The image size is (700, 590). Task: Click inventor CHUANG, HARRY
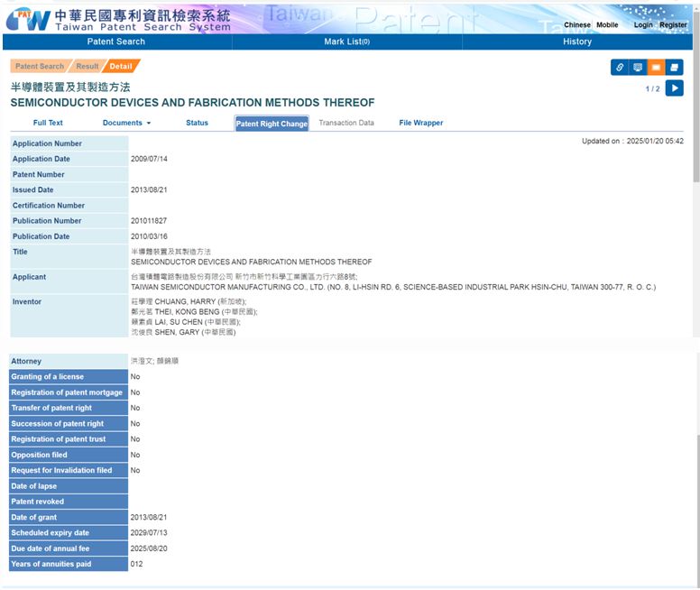point(189,302)
